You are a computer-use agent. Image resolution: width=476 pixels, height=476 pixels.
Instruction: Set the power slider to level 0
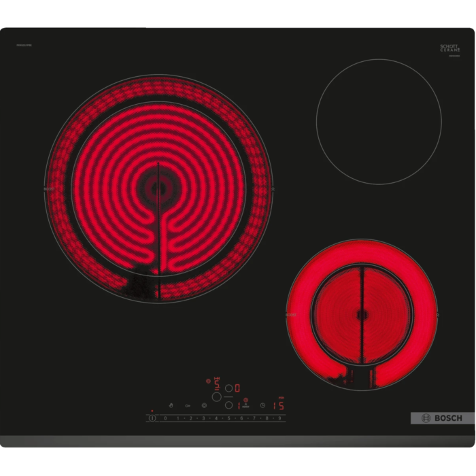coord(165,418)
